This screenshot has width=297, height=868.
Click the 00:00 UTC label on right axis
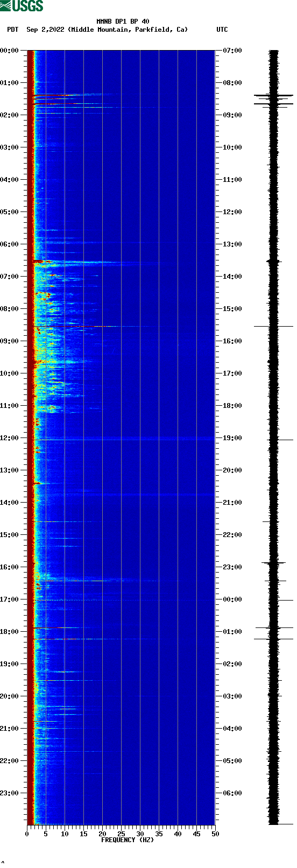pyautogui.click(x=232, y=599)
